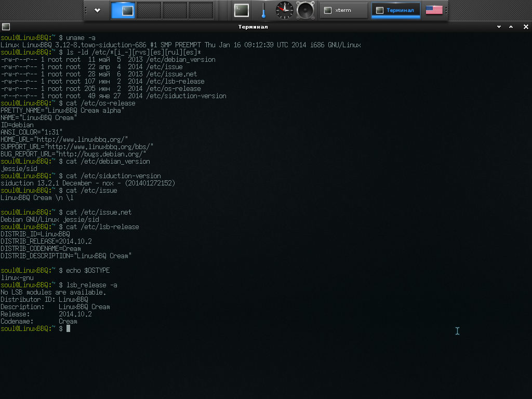Screen dimensions: 532x399
Task: Click the "echo $OSTYPE" command
Action: pyautogui.click(x=88, y=271)
